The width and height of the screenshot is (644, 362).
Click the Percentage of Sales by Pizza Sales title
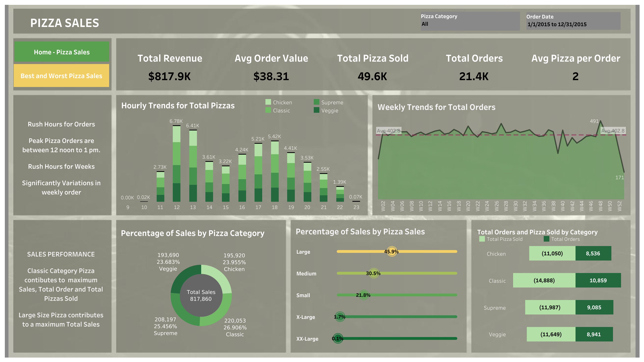pyautogui.click(x=360, y=232)
